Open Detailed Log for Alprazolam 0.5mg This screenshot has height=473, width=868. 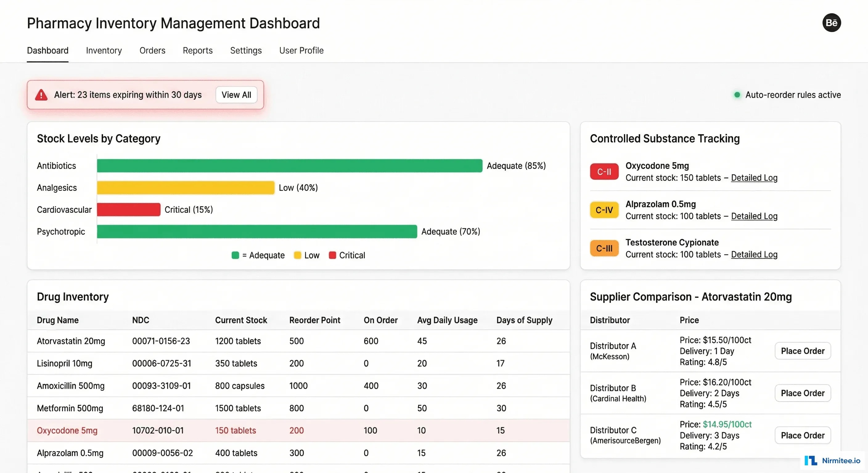pyautogui.click(x=754, y=216)
